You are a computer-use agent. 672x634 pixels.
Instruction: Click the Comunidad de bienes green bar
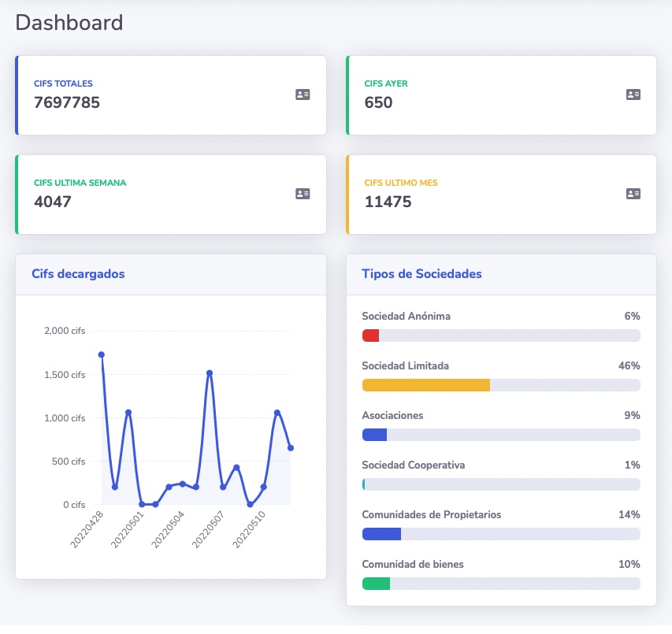coord(376,584)
